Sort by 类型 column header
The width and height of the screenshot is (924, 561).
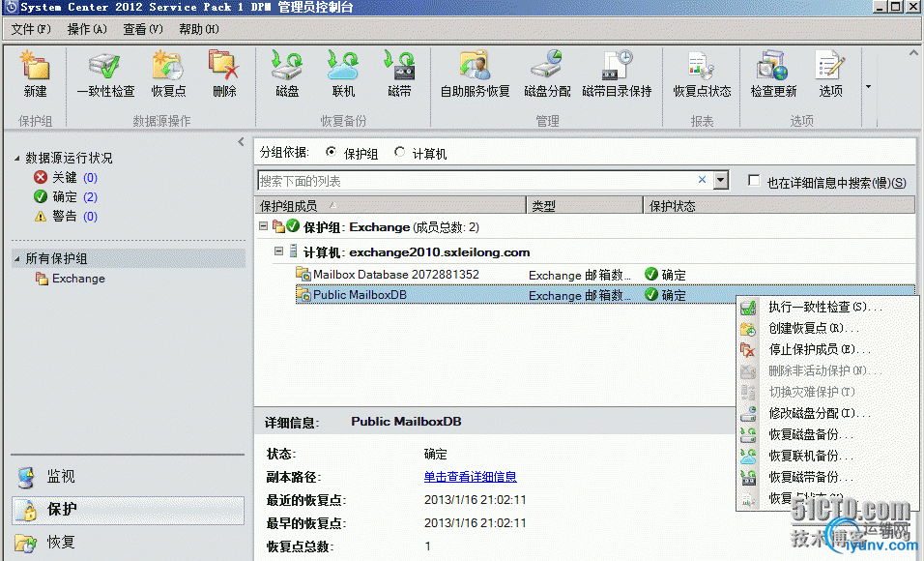pos(585,205)
